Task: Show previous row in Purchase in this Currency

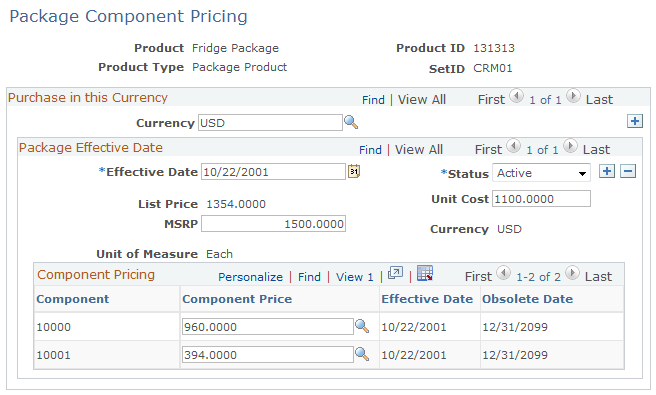Action: [517, 96]
